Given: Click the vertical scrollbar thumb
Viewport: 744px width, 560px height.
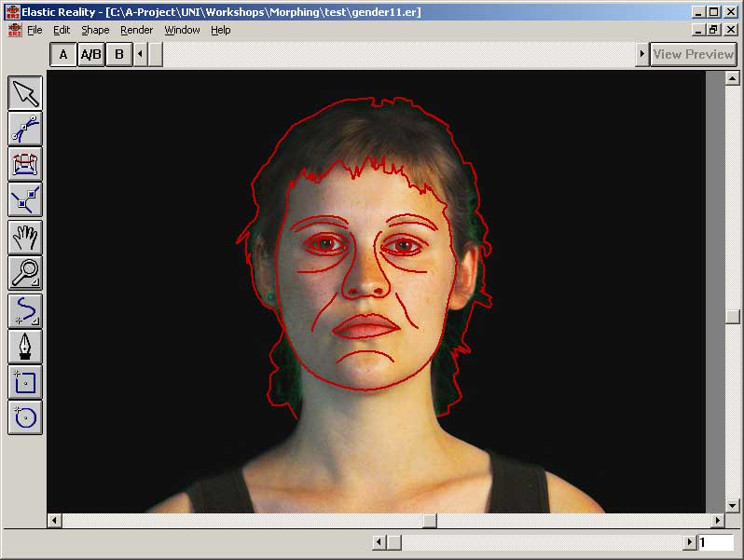Looking at the screenshot, I should tap(732, 317).
